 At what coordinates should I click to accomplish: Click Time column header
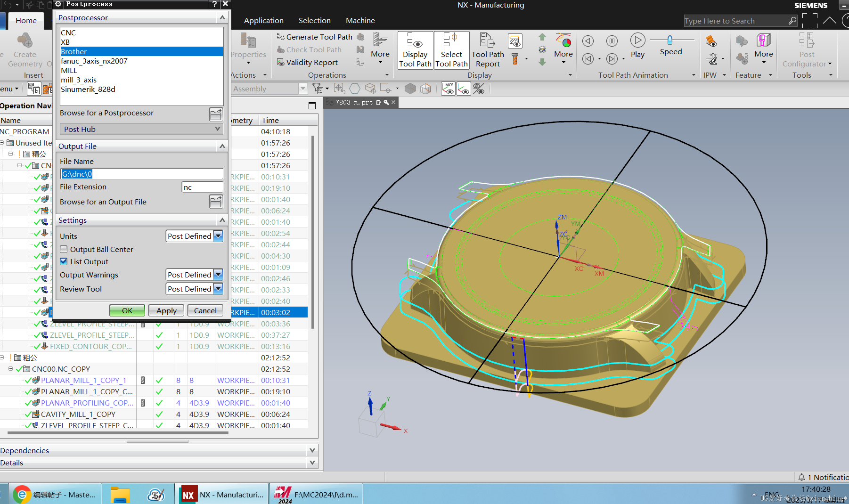pyautogui.click(x=270, y=120)
